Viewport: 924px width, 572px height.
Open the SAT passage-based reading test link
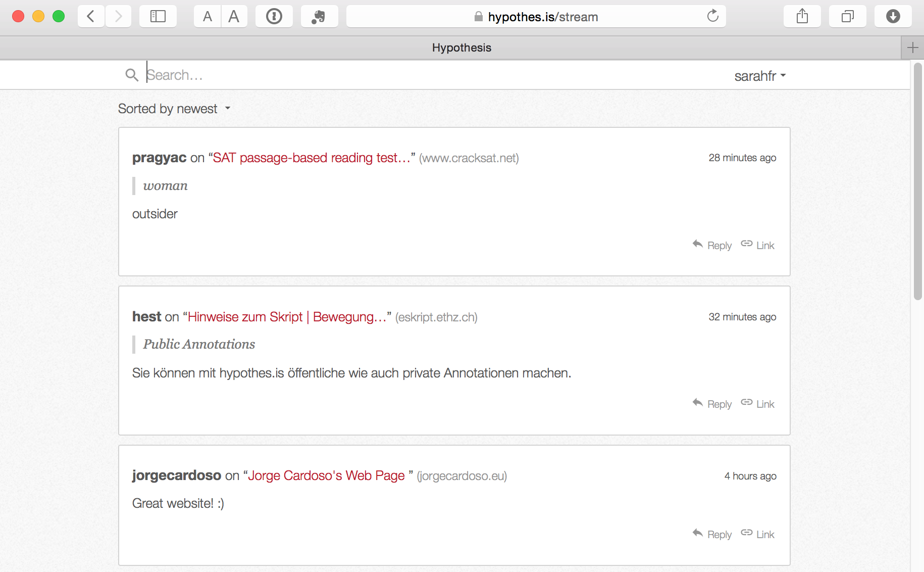pos(312,158)
